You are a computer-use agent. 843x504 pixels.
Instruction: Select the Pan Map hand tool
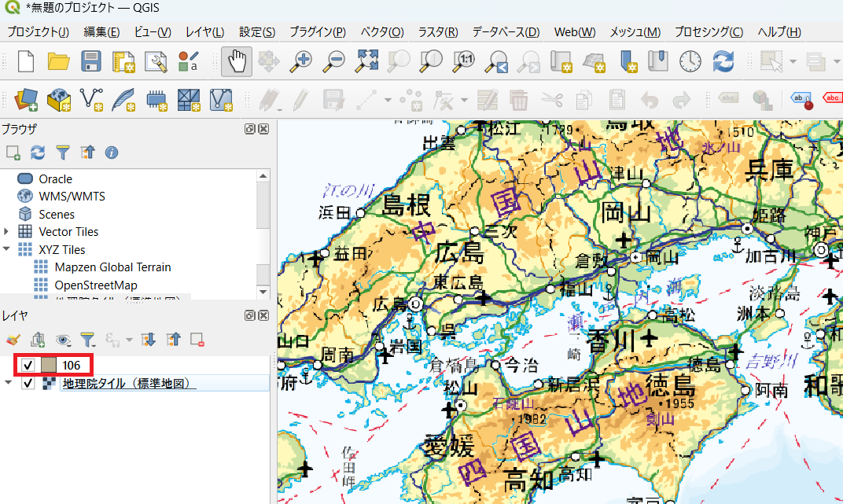pos(237,61)
